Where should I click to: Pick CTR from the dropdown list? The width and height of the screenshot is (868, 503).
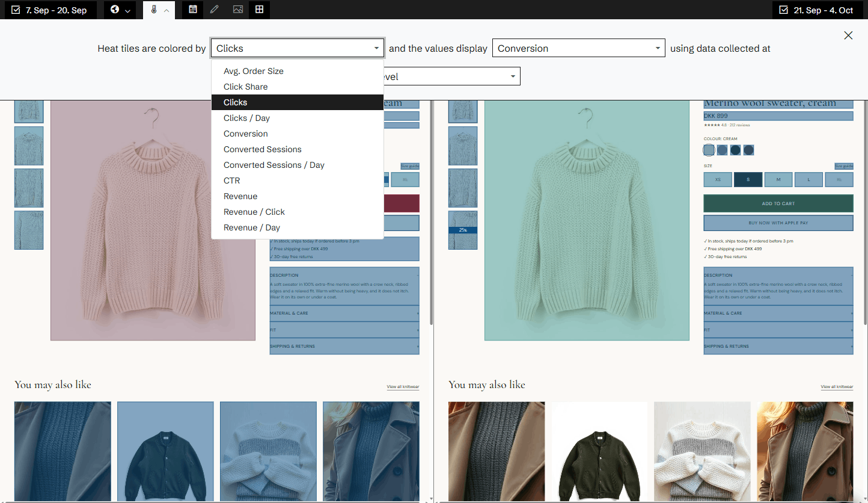coord(298,181)
